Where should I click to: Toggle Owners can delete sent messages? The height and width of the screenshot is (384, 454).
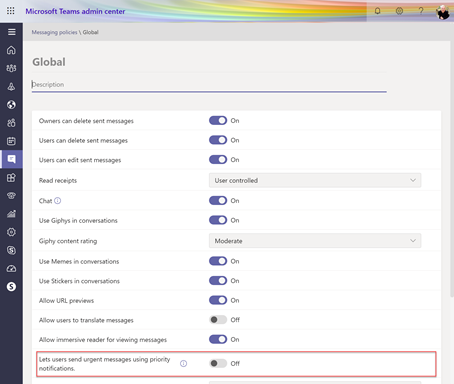click(218, 121)
